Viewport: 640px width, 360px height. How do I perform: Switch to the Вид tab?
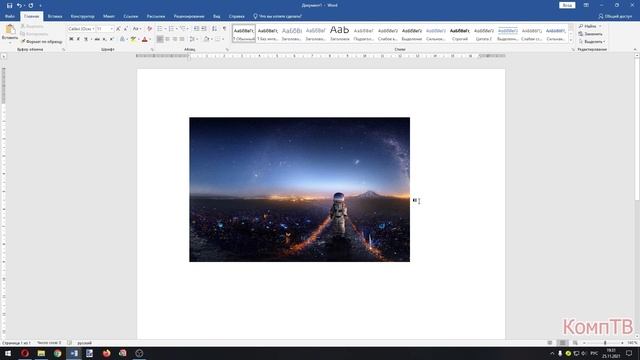click(216, 16)
